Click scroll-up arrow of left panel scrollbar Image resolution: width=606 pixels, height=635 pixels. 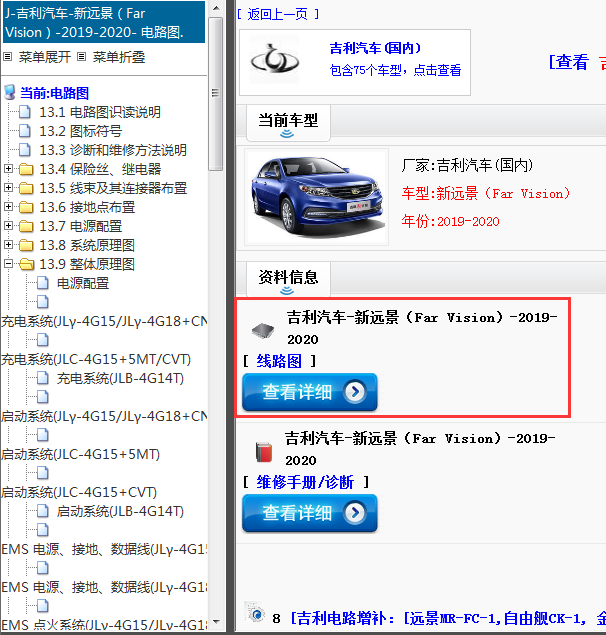216,8
